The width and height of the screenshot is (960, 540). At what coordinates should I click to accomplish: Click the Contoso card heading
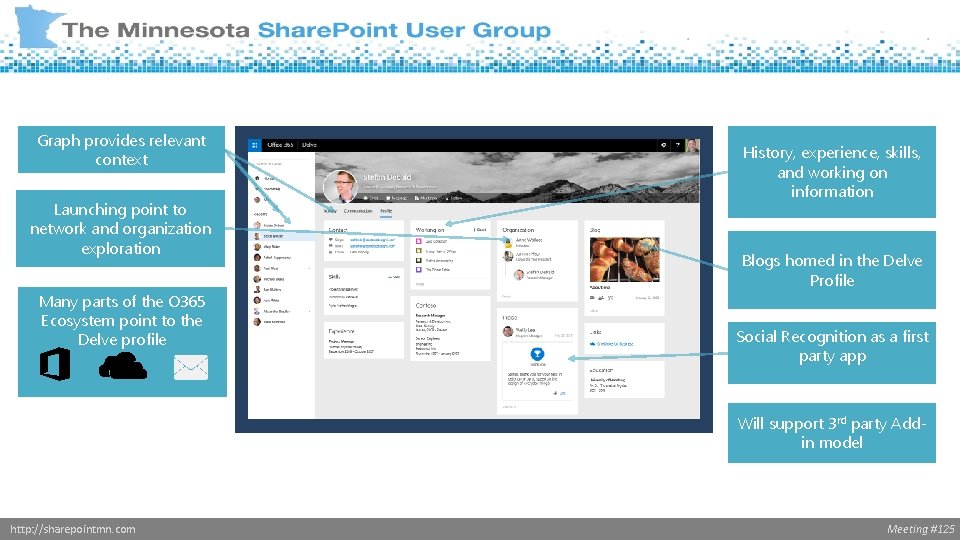pos(426,305)
